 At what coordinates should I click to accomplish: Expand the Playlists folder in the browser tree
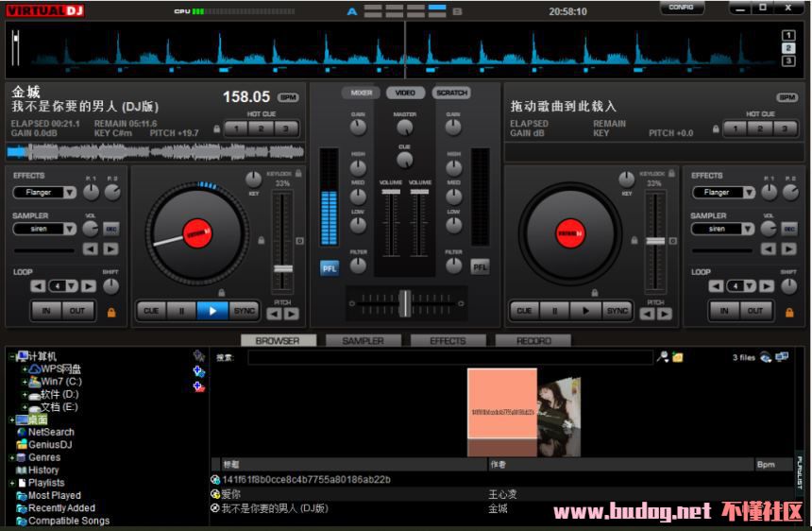point(12,483)
